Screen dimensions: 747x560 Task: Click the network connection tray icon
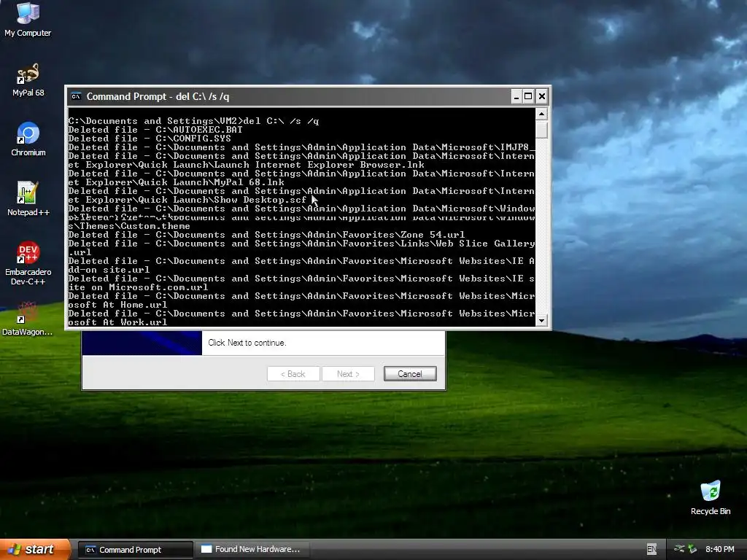tap(679, 549)
